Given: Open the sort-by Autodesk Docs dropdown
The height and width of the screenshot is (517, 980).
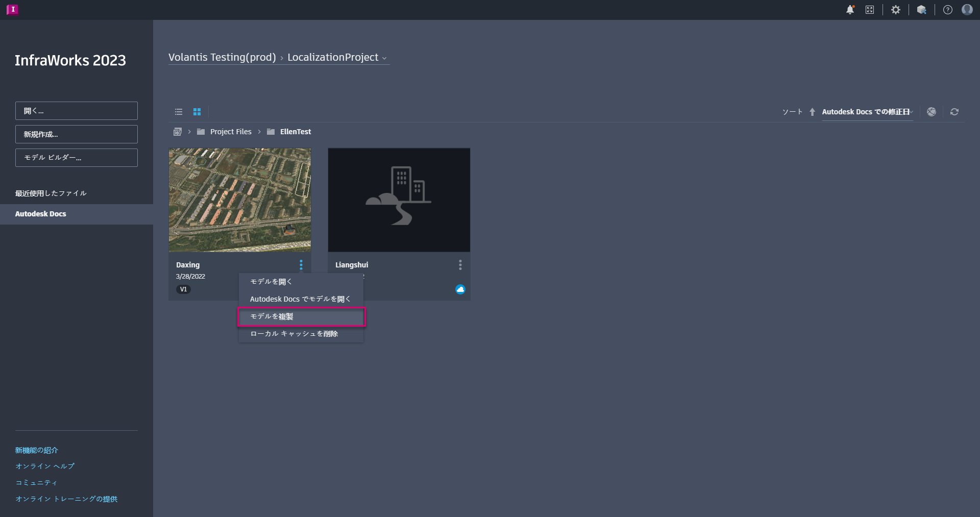Looking at the screenshot, I should point(868,112).
